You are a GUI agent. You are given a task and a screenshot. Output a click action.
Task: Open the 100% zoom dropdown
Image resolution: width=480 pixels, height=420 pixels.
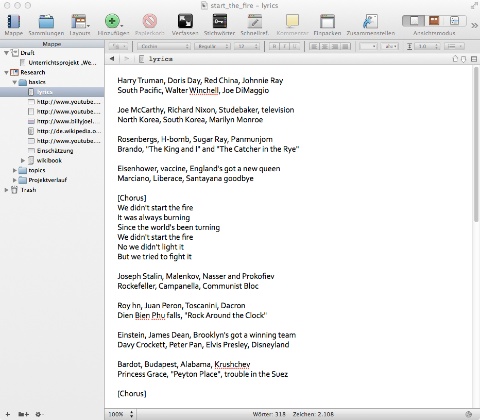tap(121, 414)
